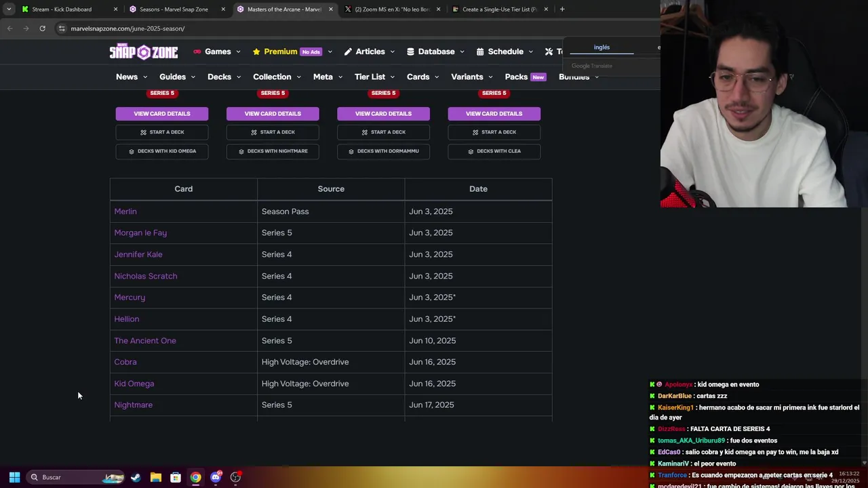This screenshot has height=488, width=868.
Task: Open the tab search arrow at top left
Action: tap(9, 9)
